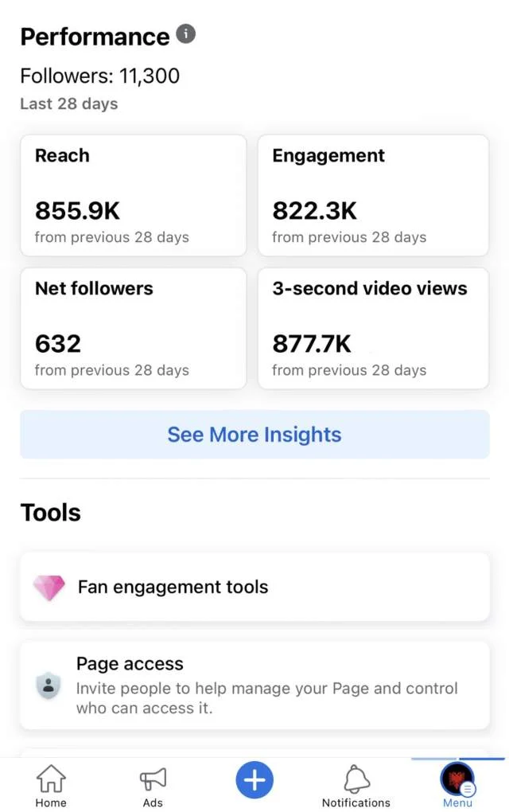Open See More Insights
509x812 pixels.
tap(254, 434)
